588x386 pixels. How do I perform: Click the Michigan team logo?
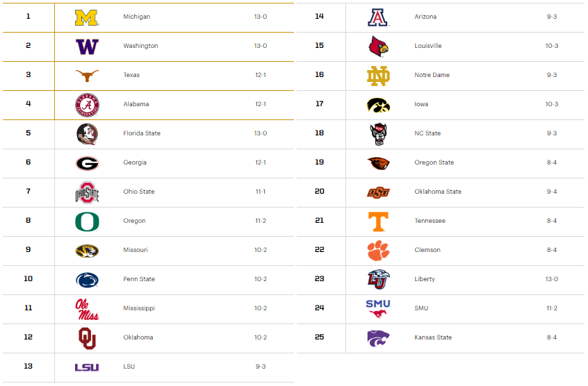click(87, 17)
